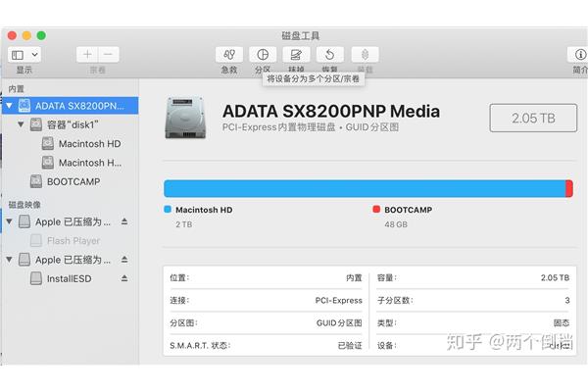Click the BOOTCAMP legend label
588x392 pixels.
tap(408, 210)
